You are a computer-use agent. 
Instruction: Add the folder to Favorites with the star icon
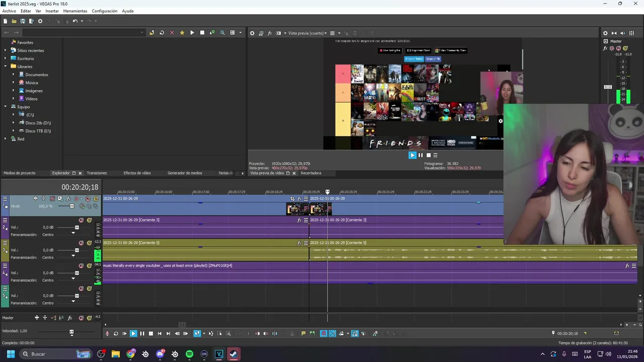(x=182, y=33)
